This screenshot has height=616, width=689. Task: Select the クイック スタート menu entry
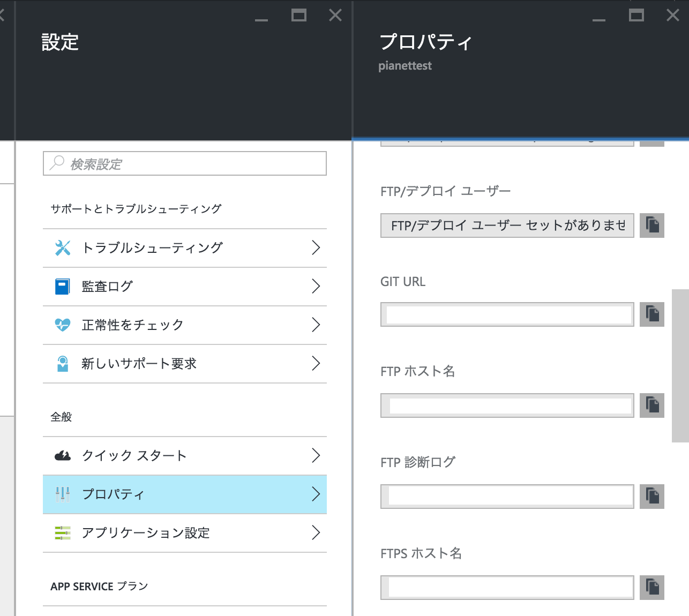coord(185,456)
